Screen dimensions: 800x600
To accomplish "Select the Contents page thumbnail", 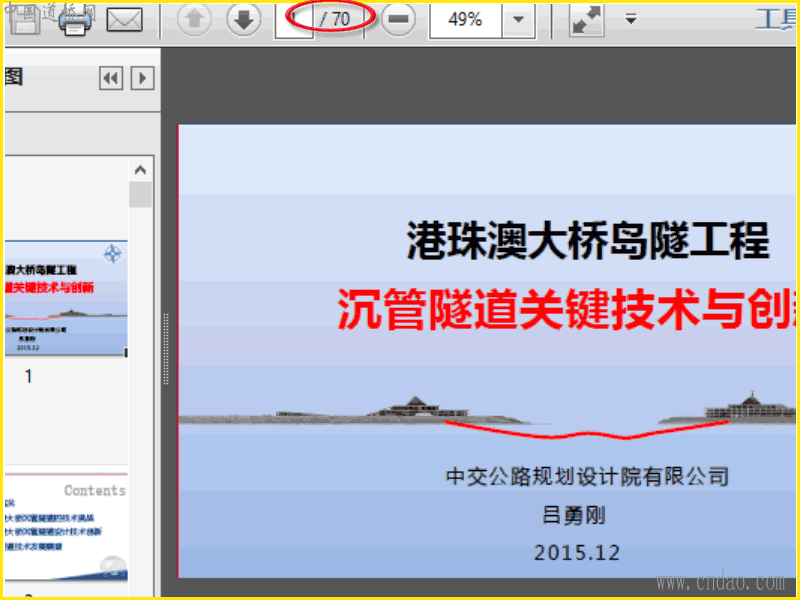I will coord(66,527).
